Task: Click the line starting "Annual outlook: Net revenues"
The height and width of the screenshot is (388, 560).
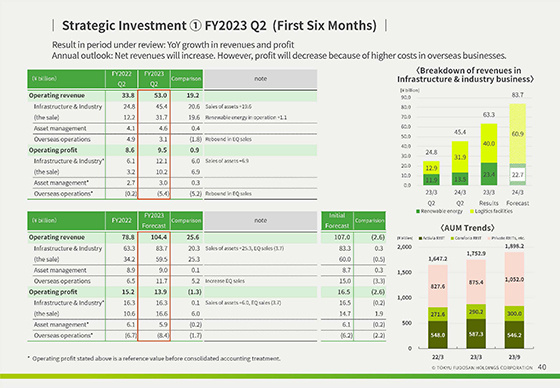Action: (x=279, y=56)
